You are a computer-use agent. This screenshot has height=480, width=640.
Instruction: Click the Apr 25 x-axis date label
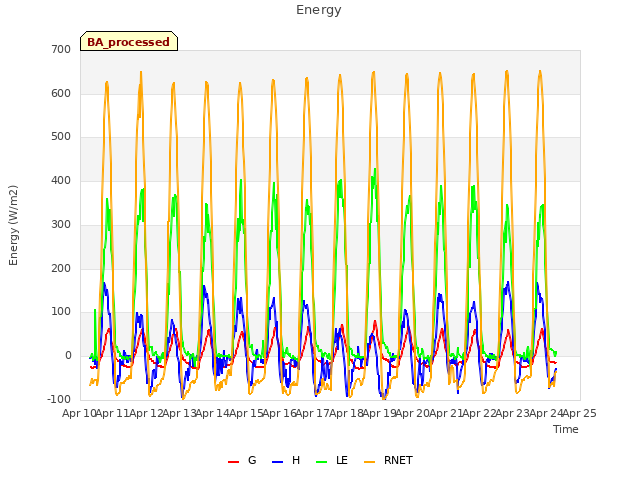coord(580,413)
